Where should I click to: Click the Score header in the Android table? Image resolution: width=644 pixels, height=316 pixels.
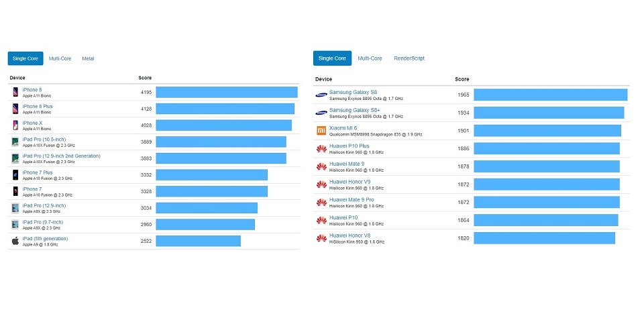pos(462,79)
